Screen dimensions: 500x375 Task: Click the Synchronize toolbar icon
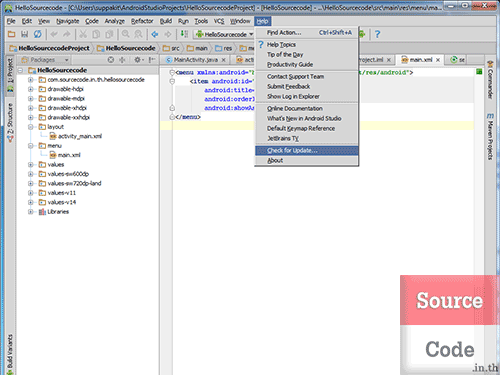37,34
